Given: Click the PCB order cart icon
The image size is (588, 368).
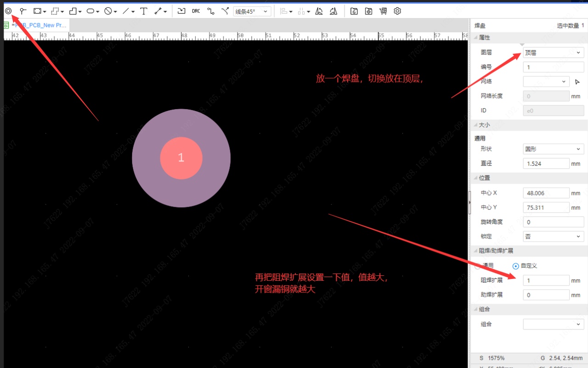Looking at the screenshot, I should coord(383,11).
